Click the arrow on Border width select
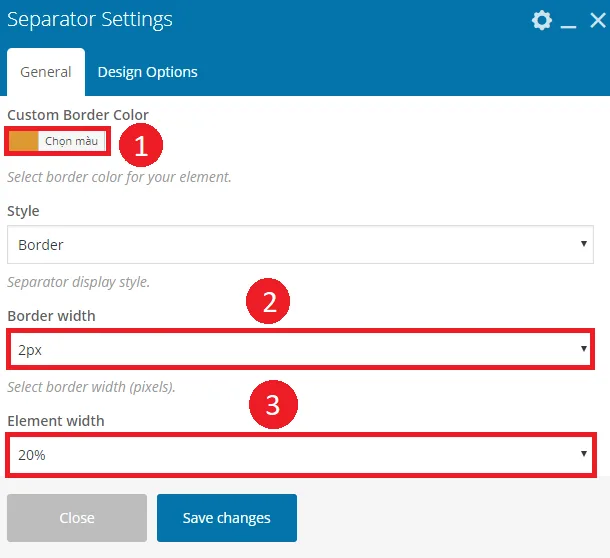Viewport: 610px width, 558px height. (x=584, y=349)
